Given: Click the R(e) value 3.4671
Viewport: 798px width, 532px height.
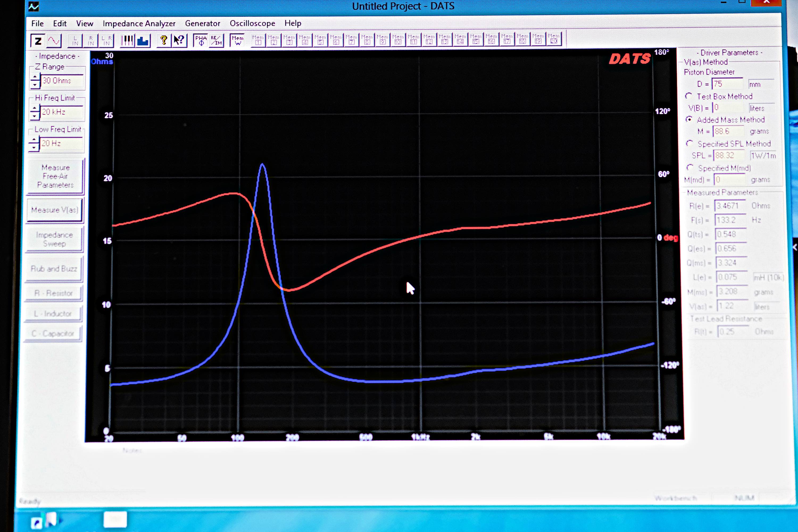Looking at the screenshot, I should [x=730, y=206].
